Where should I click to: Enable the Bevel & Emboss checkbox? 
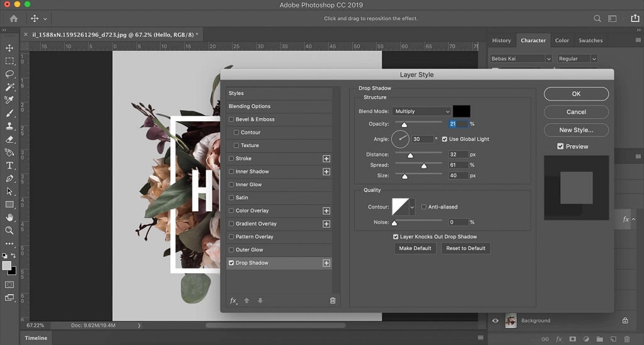tap(231, 119)
